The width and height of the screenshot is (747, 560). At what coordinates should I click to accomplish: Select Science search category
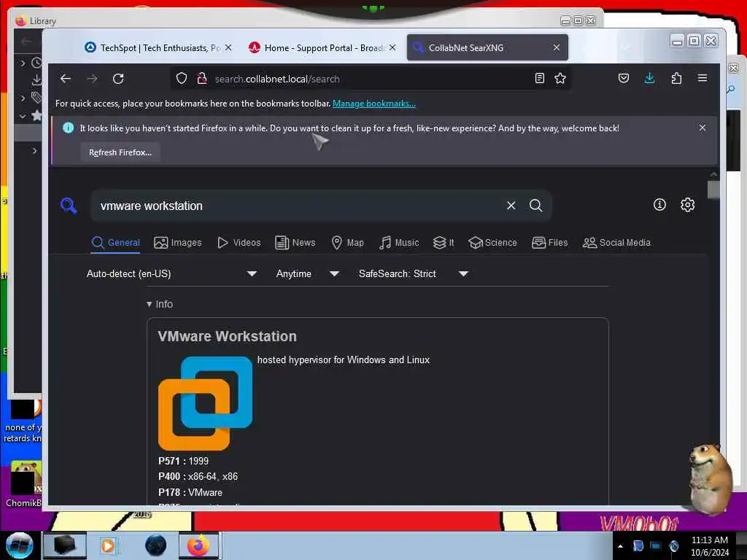492,242
